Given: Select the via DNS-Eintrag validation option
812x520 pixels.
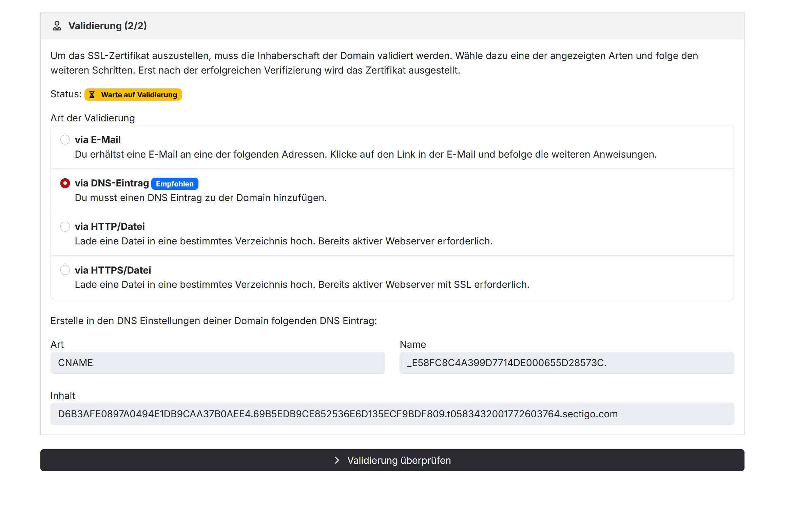Looking at the screenshot, I should point(65,183).
